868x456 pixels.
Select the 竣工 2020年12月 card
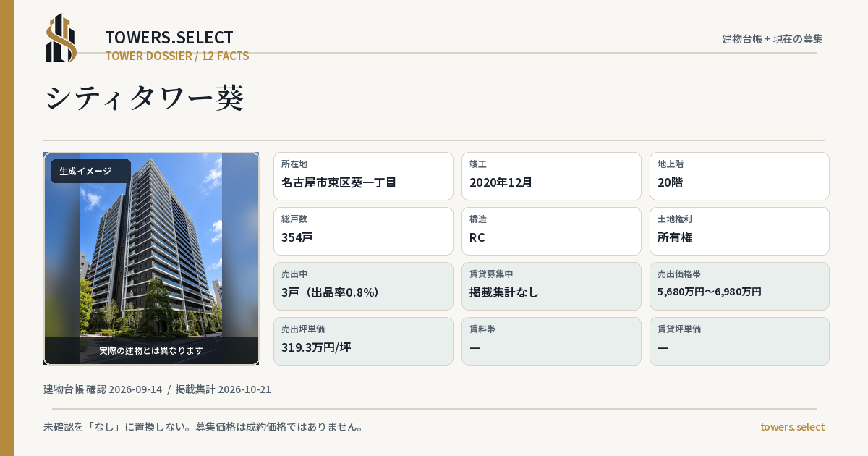tap(551, 176)
